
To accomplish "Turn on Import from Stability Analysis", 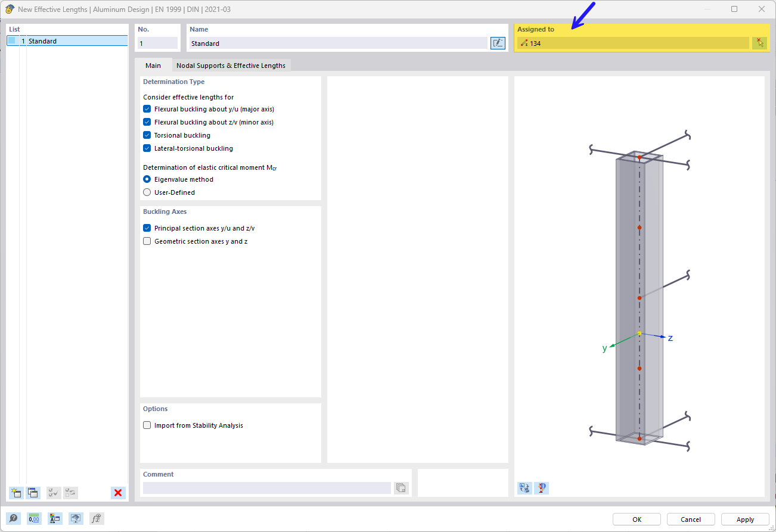I will [x=147, y=425].
